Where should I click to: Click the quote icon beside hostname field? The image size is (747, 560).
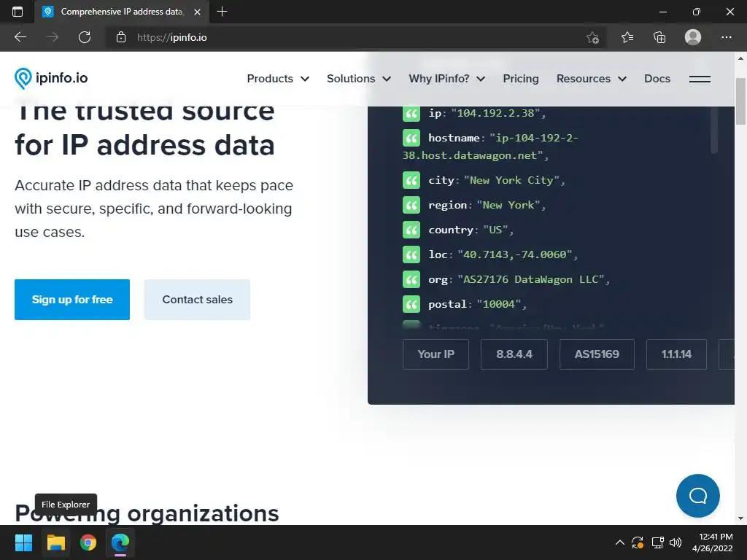pyautogui.click(x=411, y=138)
